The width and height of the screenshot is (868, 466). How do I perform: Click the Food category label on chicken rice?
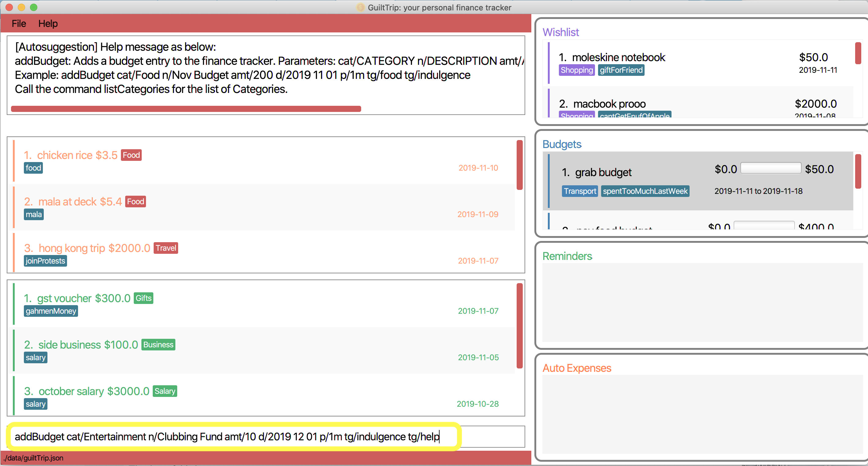(131, 155)
